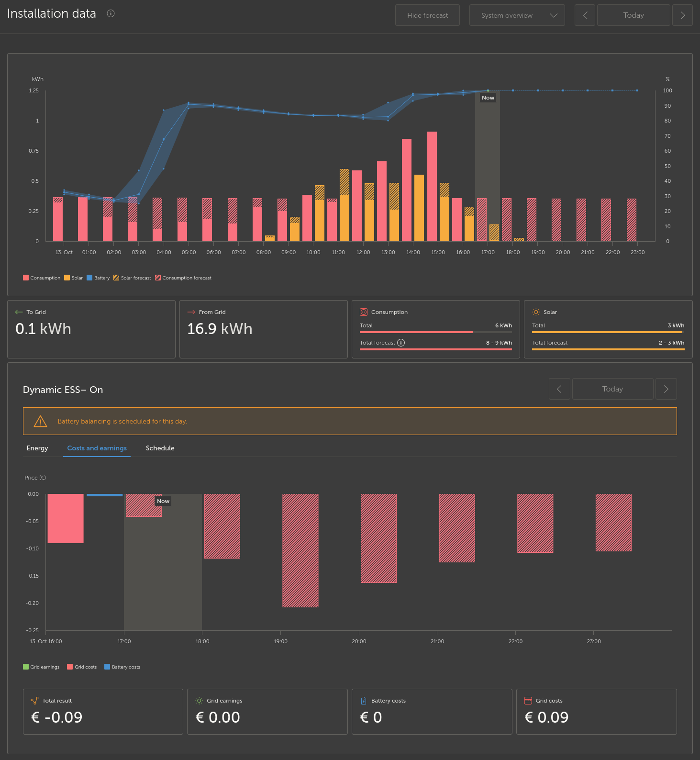
Task: Click the Installation data info icon
Action: pyautogui.click(x=111, y=13)
